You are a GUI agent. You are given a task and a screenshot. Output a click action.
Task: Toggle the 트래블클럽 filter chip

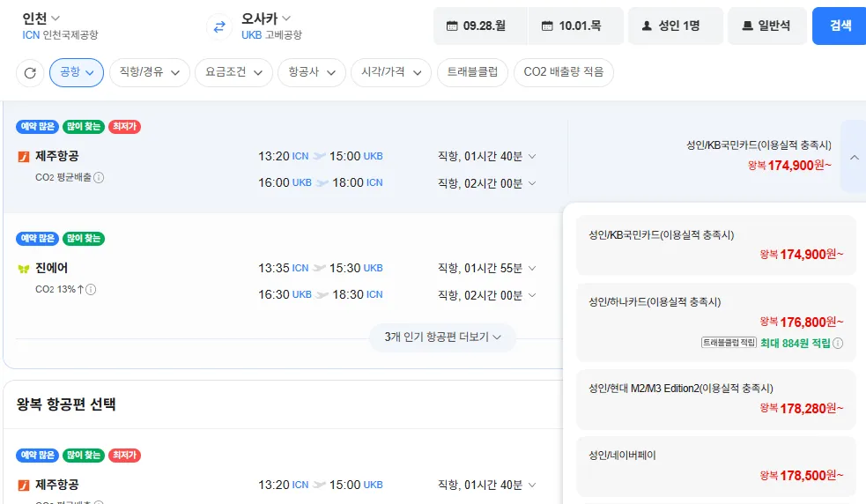[472, 72]
